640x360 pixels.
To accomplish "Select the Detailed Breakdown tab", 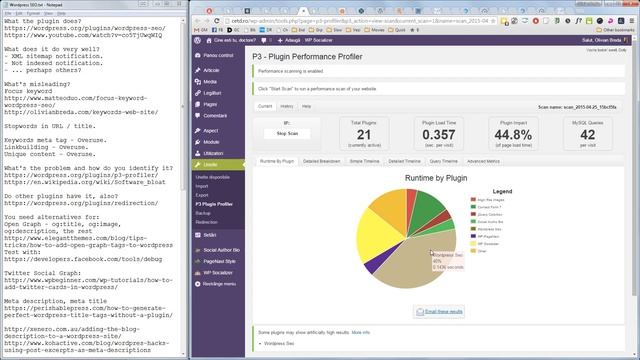I will click(x=322, y=161).
